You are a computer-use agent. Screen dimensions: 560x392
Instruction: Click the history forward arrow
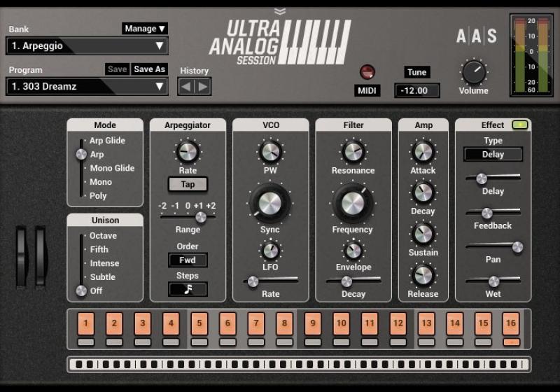(203, 86)
